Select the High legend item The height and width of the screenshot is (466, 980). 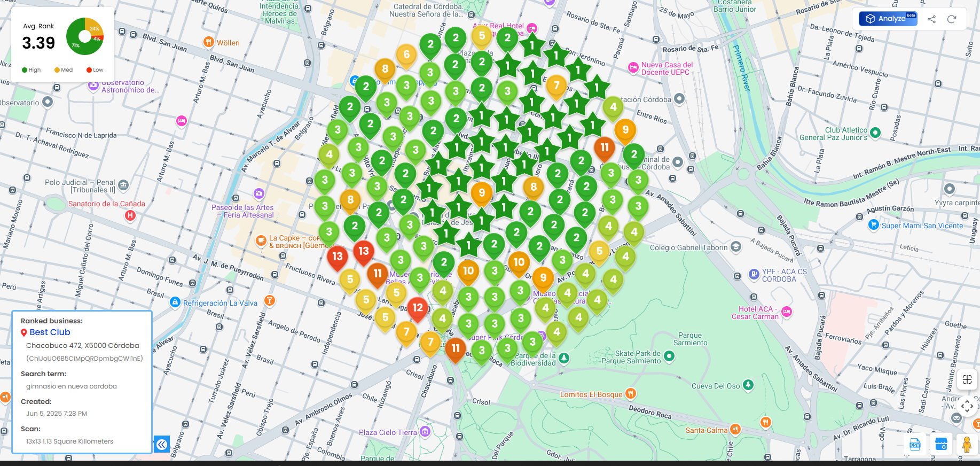[32, 70]
